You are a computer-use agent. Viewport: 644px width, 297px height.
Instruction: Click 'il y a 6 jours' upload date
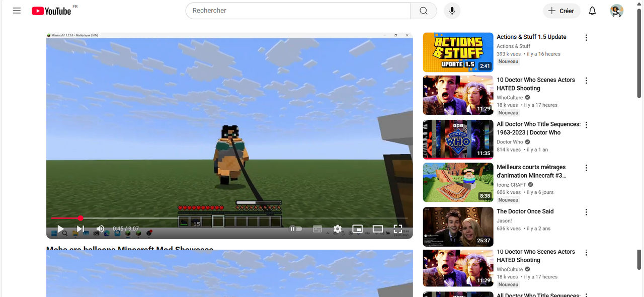(540, 192)
